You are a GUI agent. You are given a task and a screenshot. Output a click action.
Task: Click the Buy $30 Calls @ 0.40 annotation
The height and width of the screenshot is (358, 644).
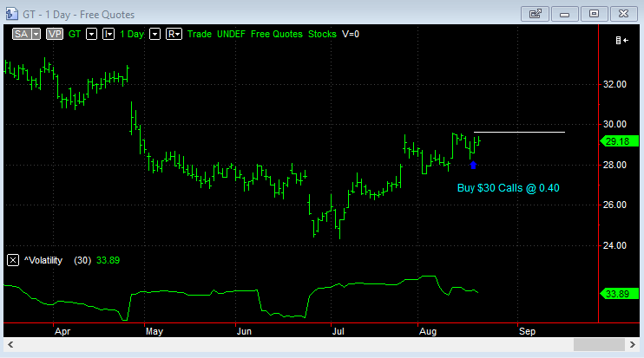[x=509, y=188]
